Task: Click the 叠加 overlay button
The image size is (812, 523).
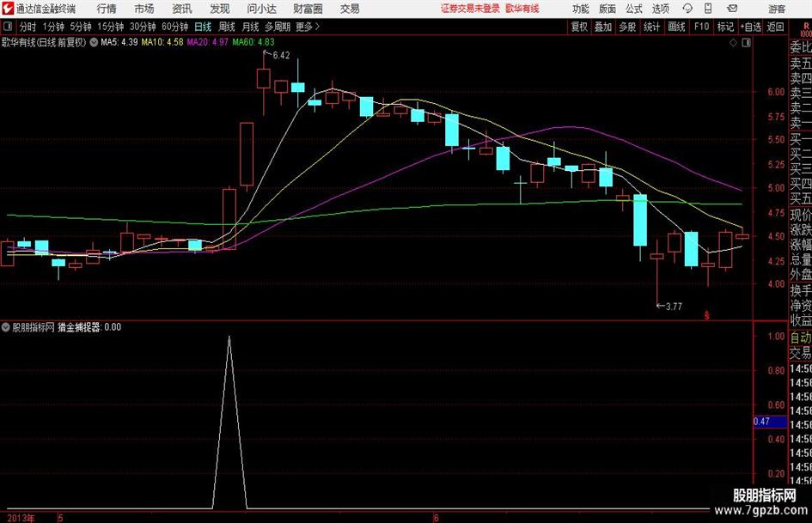Action: click(x=603, y=27)
